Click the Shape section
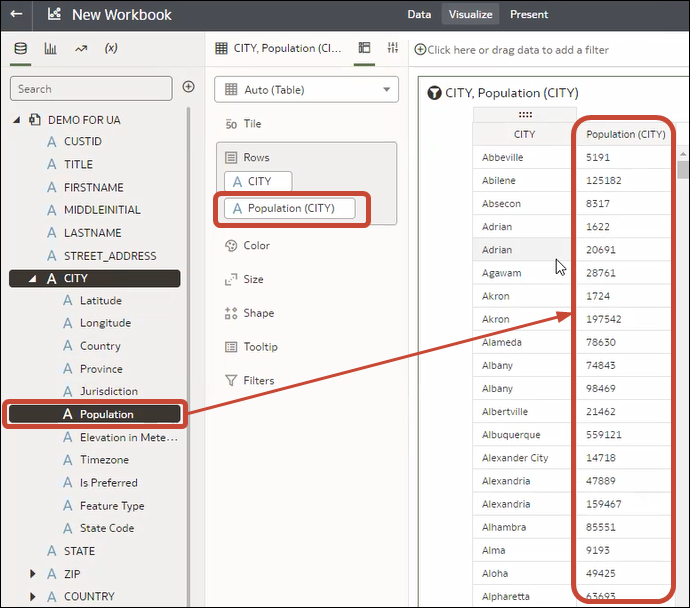690x608 pixels. 250,313
